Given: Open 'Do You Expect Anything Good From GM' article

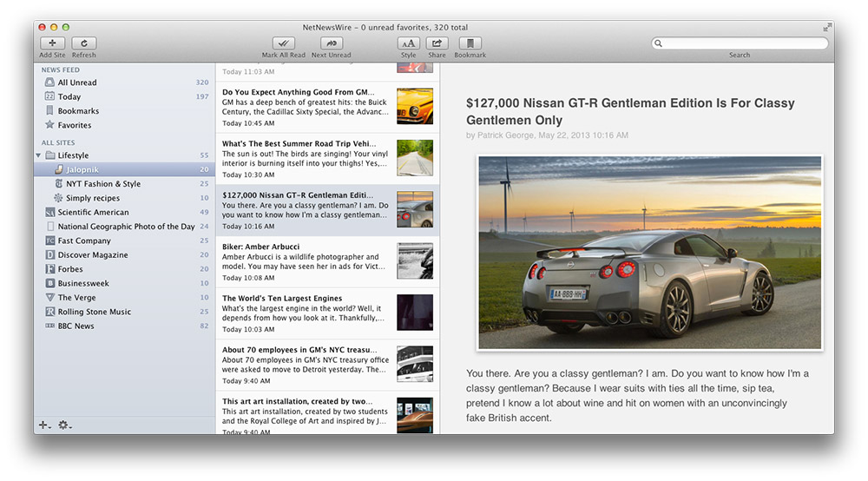Looking at the screenshot, I should coord(328,108).
